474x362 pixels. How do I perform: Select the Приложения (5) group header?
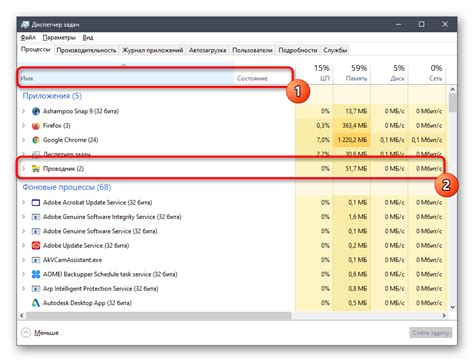[52, 96]
